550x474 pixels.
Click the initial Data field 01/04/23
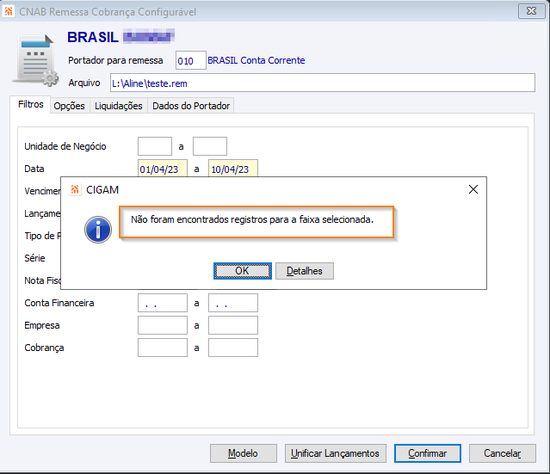tap(162, 168)
